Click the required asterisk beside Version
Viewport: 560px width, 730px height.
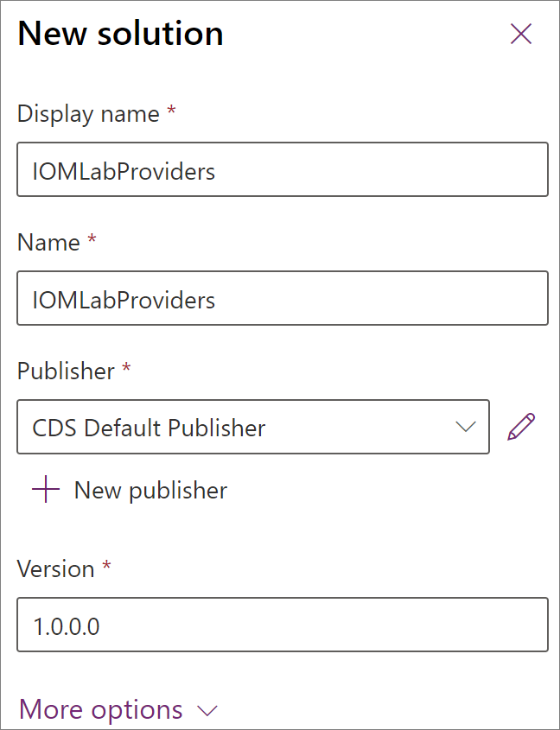click(x=106, y=566)
